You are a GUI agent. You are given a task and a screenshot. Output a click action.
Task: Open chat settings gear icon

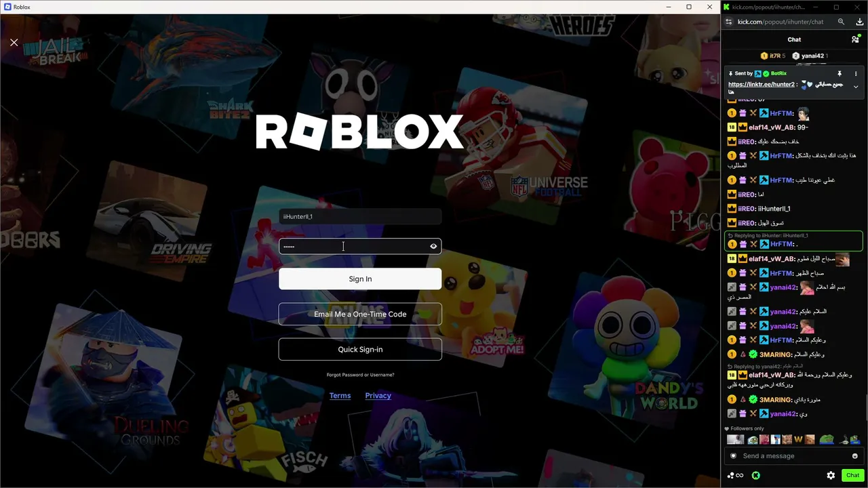click(831, 476)
